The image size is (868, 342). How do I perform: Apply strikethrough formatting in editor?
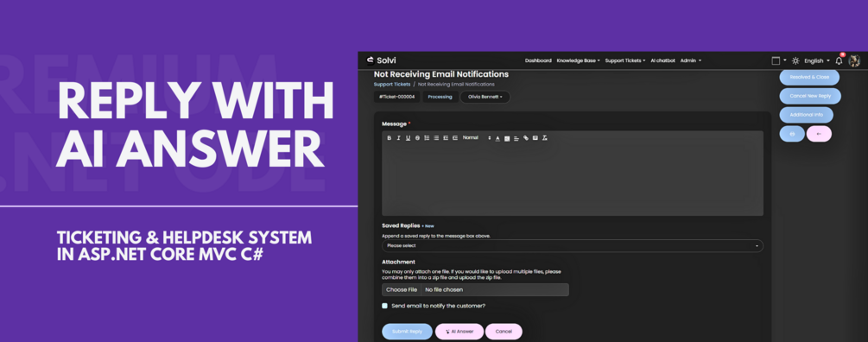(x=417, y=138)
